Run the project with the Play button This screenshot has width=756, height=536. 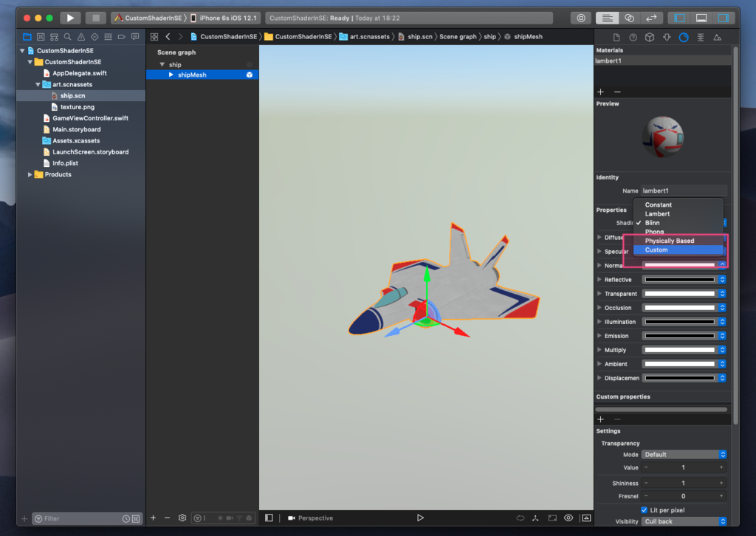70,18
